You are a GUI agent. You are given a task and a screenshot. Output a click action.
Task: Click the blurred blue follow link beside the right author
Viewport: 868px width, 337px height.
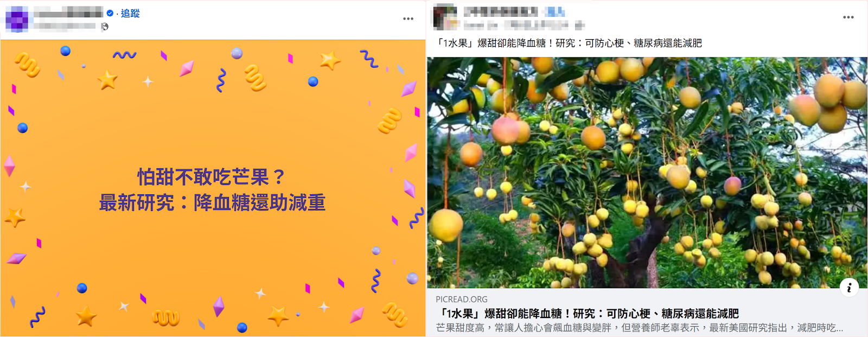(x=556, y=11)
